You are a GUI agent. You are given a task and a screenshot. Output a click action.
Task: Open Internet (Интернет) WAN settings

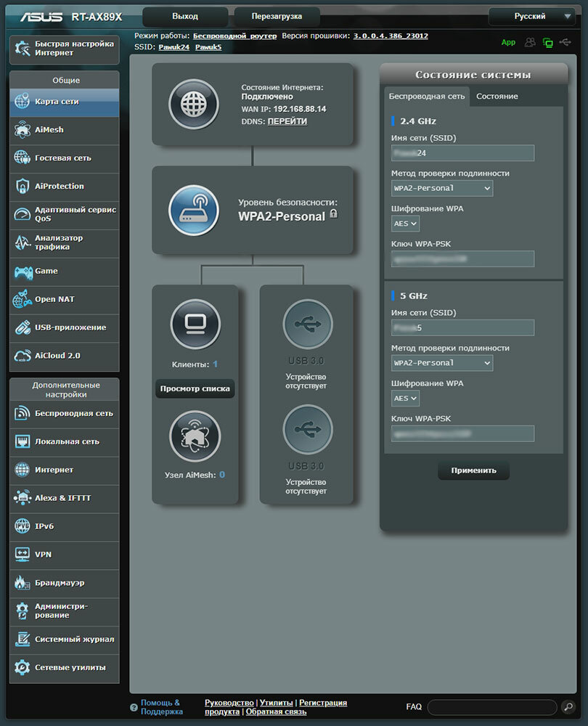coord(65,470)
